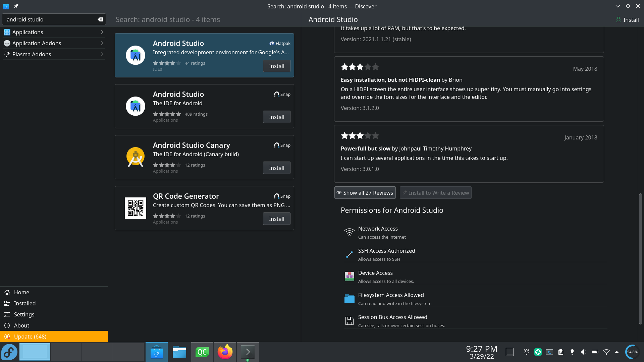
Task: Clear the android studio search field
Action: pyautogui.click(x=100, y=19)
